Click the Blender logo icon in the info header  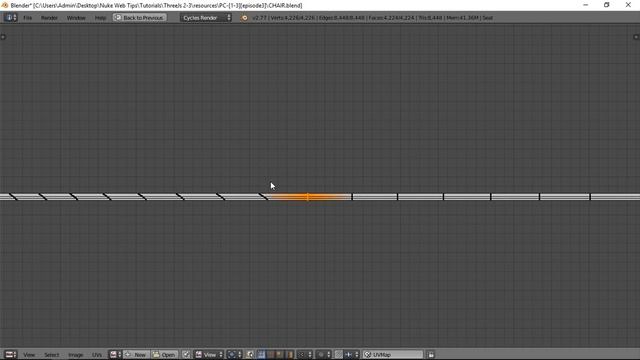click(244, 18)
